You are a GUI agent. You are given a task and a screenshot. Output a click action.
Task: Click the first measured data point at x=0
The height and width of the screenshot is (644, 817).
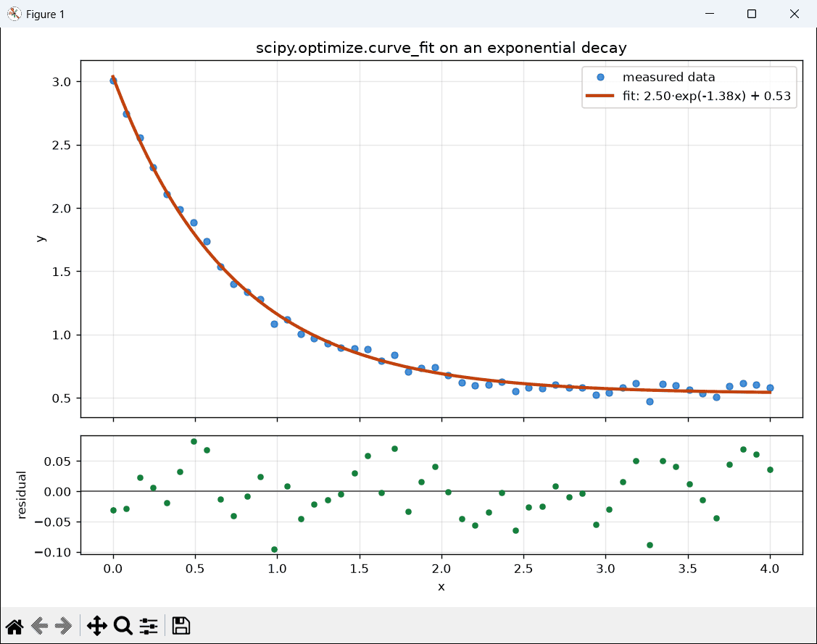click(113, 80)
